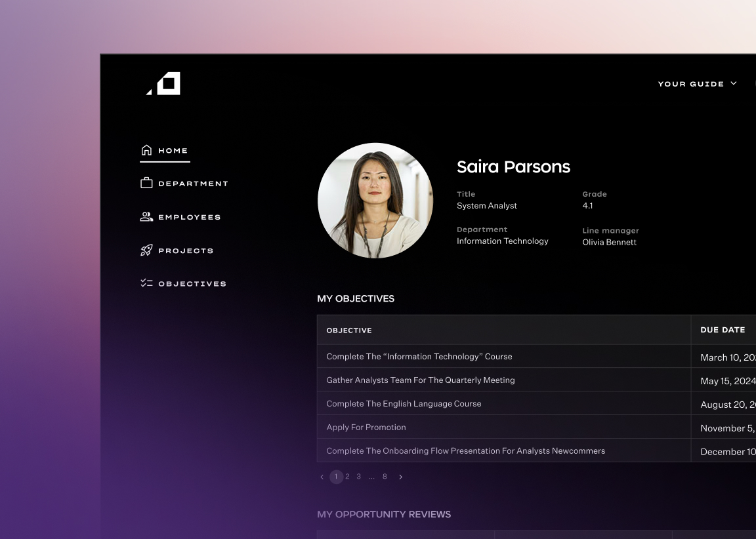Go to previous objectives page arrow
This screenshot has height=539, width=756.
pyautogui.click(x=322, y=477)
